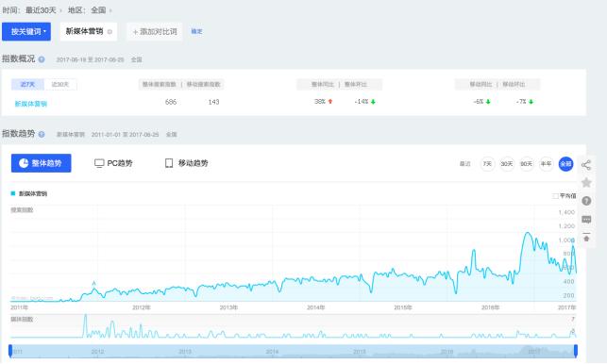Screen dimensions: 607x364
Task: Select the 全部 range button
Action: (566, 164)
